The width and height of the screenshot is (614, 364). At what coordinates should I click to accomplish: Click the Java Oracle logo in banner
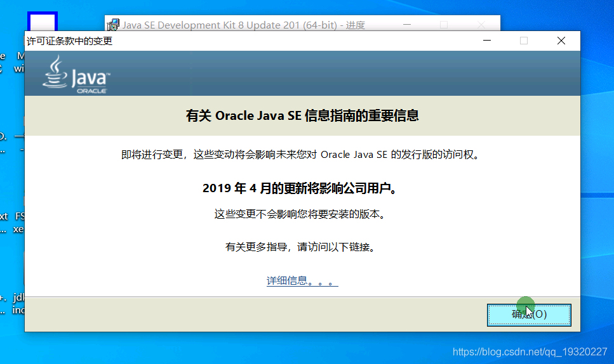pos(76,74)
